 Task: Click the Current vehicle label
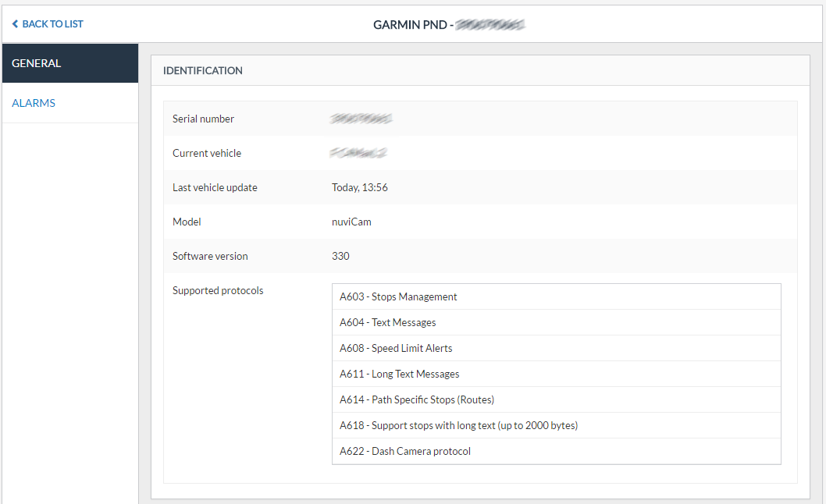point(207,153)
